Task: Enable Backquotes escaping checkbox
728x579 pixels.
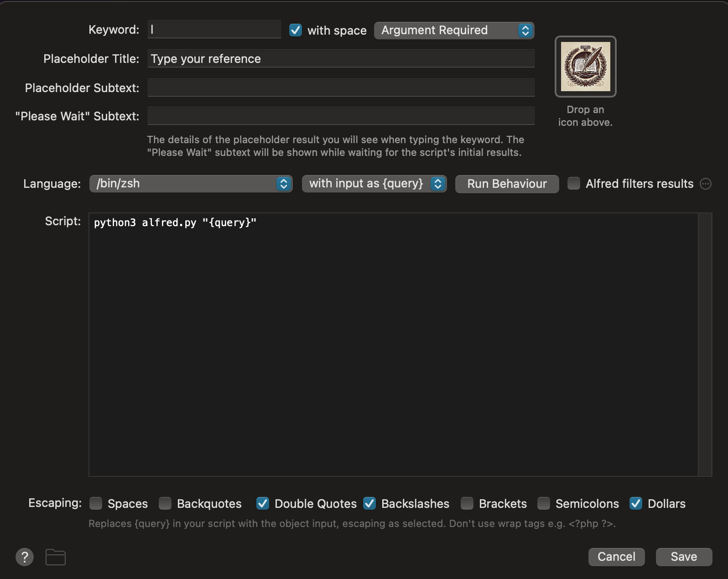Action: pyautogui.click(x=165, y=503)
